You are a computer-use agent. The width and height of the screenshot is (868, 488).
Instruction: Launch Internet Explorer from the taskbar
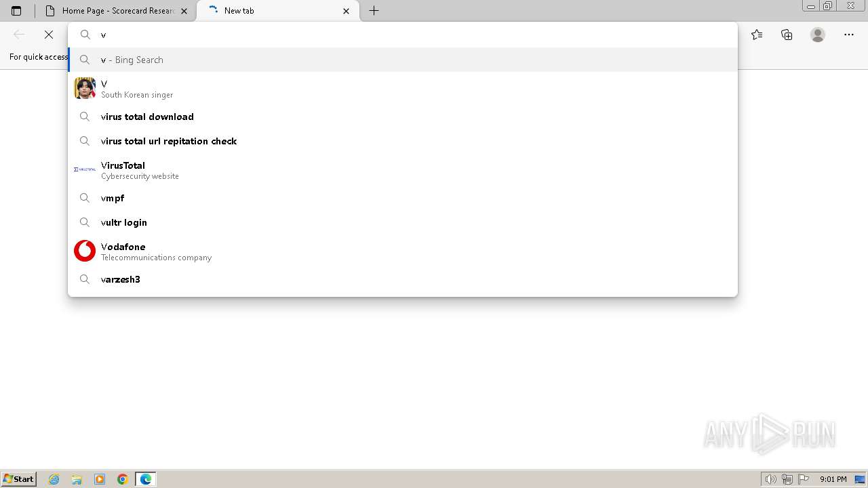coord(54,479)
